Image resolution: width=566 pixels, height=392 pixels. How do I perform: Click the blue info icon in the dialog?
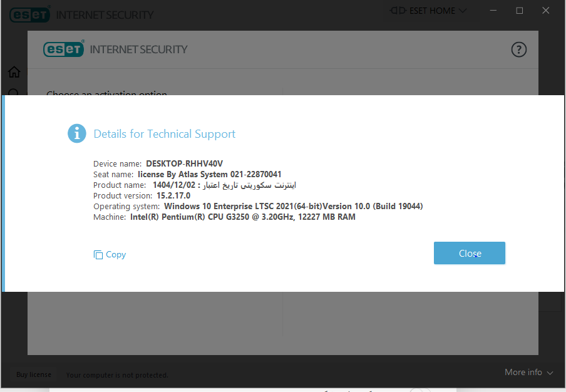[76, 133]
